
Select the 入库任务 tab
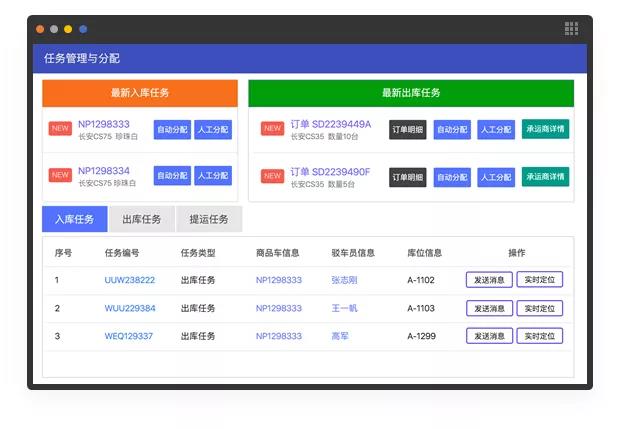[x=75, y=219]
